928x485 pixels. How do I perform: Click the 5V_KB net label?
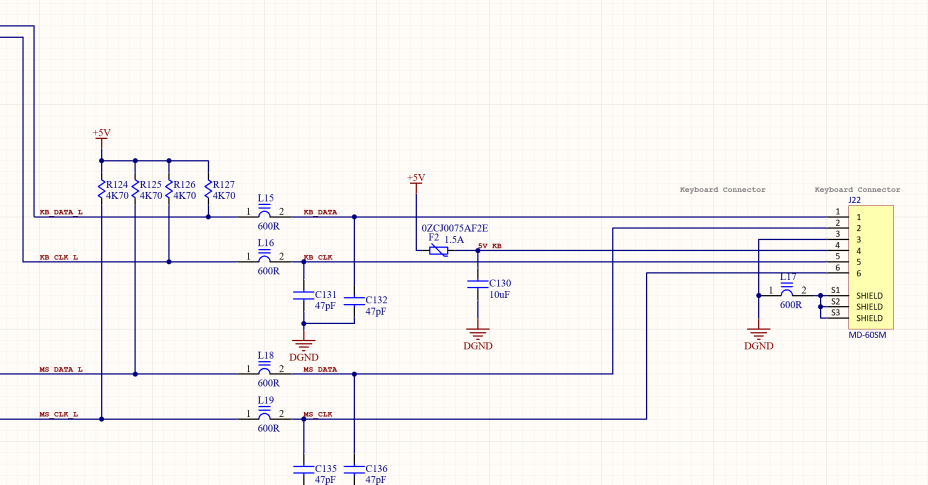490,246
